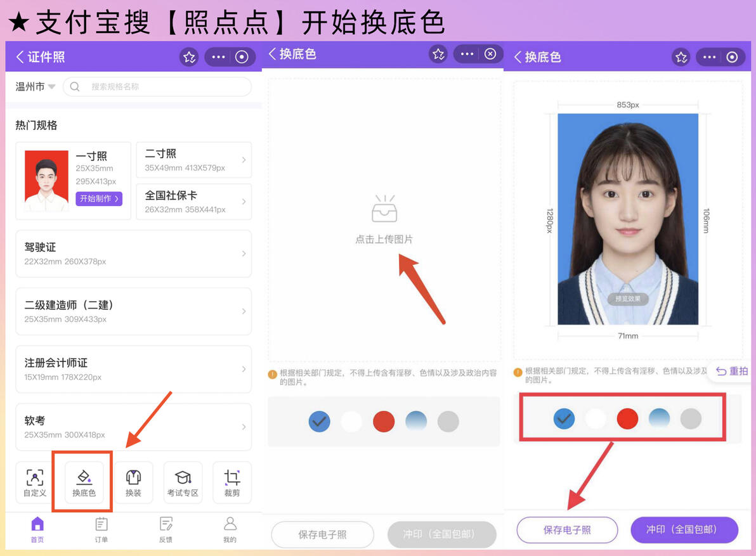Open the 一寸照 sample photo thumbnail
The width and height of the screenshot is (756, 556).
[46, 181]
